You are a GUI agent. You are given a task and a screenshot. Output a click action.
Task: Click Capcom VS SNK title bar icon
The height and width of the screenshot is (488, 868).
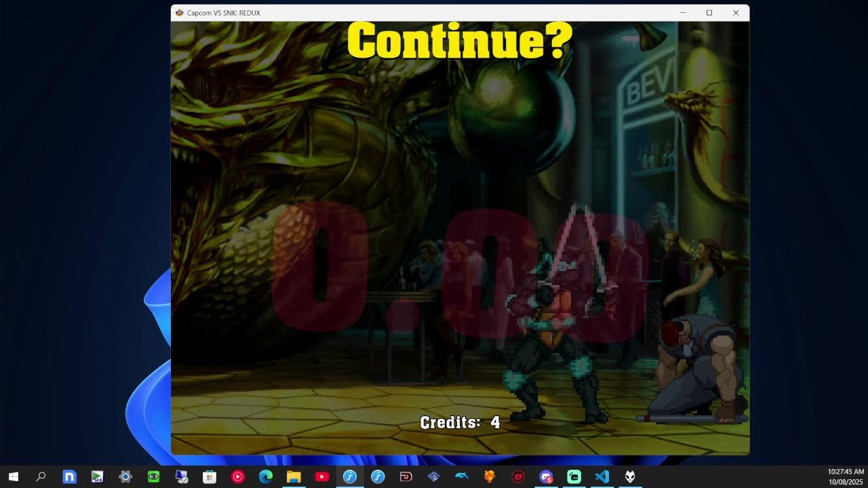point(179,13)
